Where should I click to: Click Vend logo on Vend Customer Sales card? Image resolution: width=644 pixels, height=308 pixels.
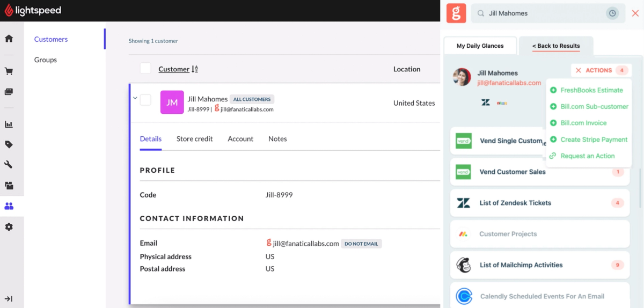click(464, 172)
